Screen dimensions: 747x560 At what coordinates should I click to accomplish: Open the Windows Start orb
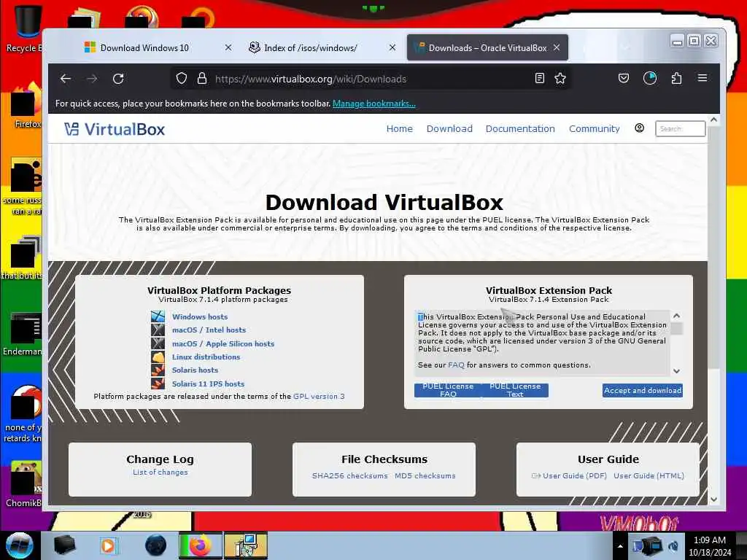19,545
